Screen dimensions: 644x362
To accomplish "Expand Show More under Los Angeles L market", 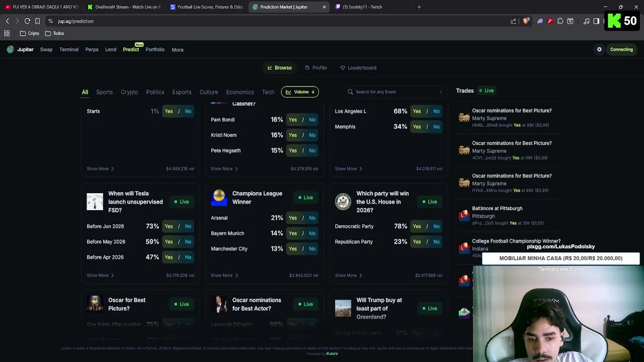I will pos(349,169).
